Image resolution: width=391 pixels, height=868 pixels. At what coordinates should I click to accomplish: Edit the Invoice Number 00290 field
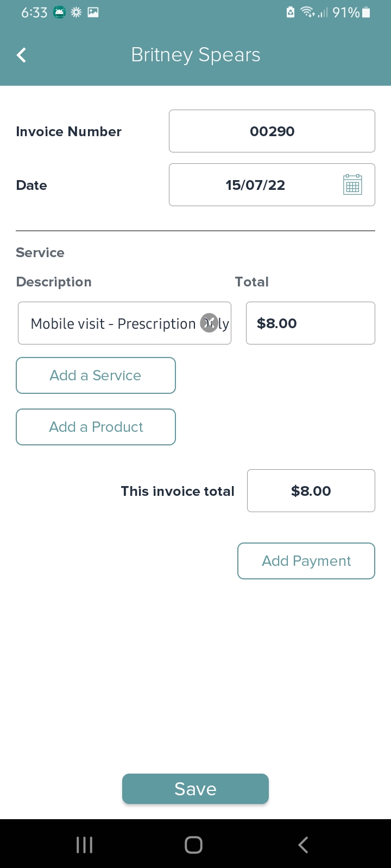click(x=272, y=131)
